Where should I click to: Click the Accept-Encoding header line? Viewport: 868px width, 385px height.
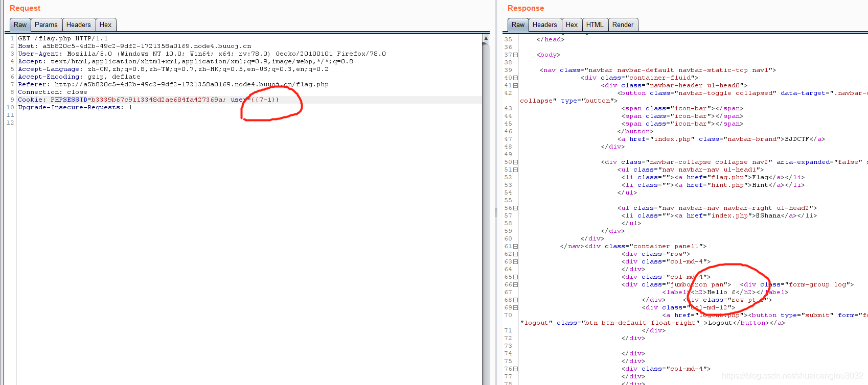click(79, 77)
